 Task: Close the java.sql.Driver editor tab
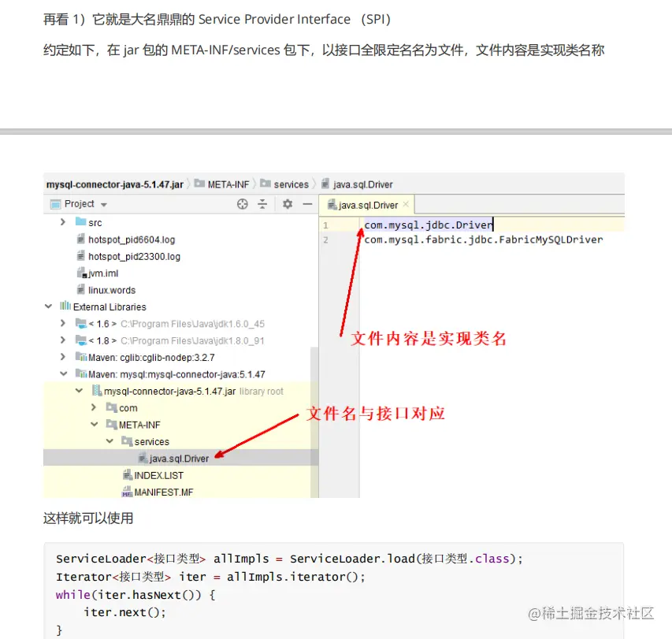(406, 204)
